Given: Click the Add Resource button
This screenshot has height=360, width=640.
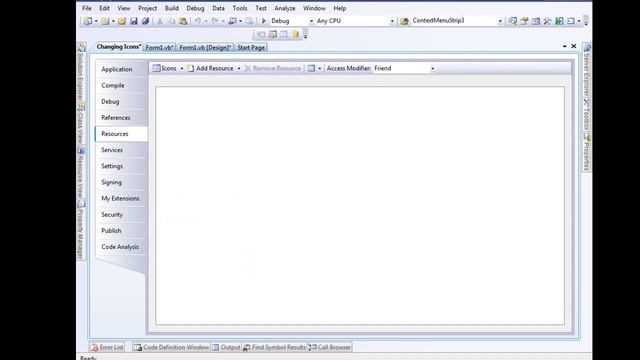Looking at the screenshot, I should point(211,68).
